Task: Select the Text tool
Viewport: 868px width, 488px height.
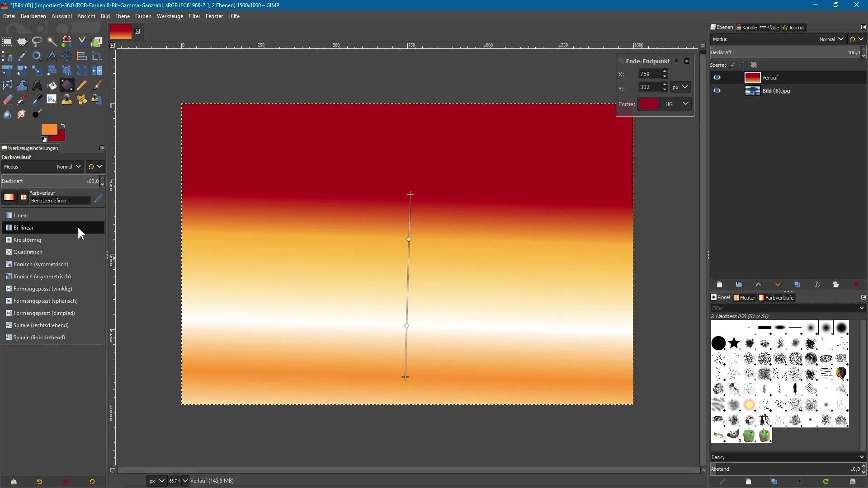Action: point(37,85)
